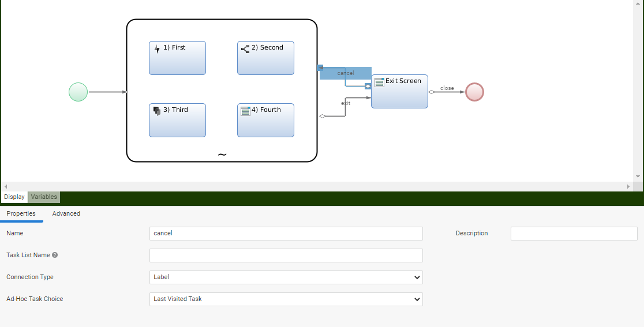
Task: Click the help icon next to Task List Name
Action: 55,255
